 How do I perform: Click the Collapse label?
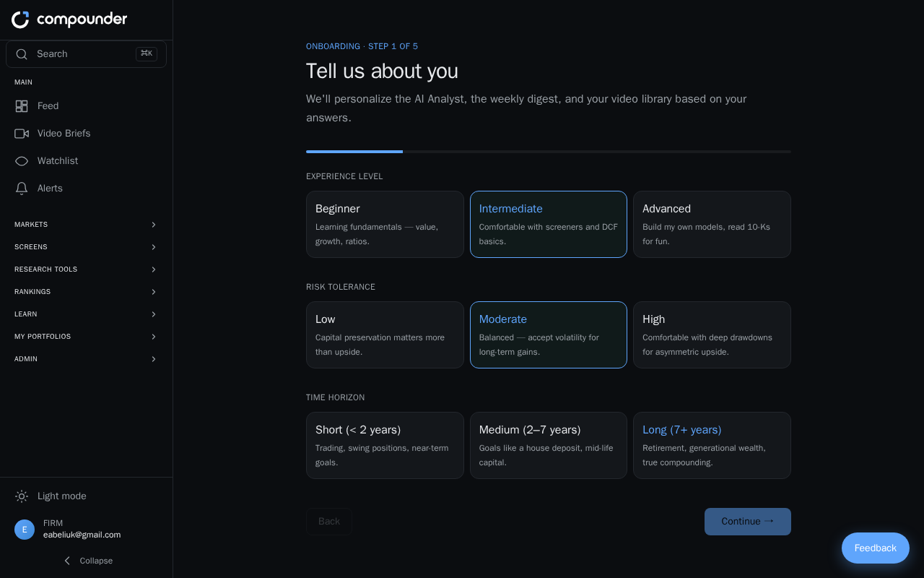96,561
